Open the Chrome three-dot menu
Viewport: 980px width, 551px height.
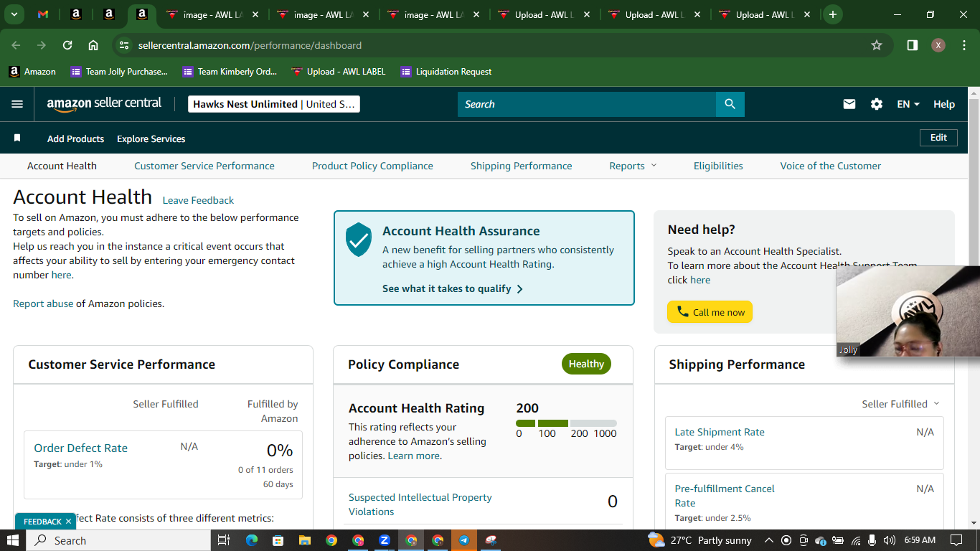pyautogui.click(x=963, y=45)
